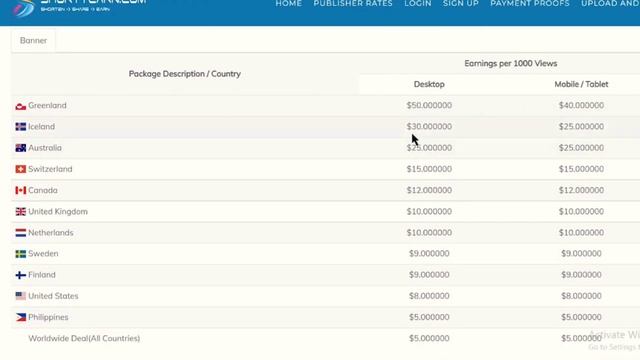640x360 pixels.
Task: Click Sweden desktop rate $9.000000
Action: (429, 253)
